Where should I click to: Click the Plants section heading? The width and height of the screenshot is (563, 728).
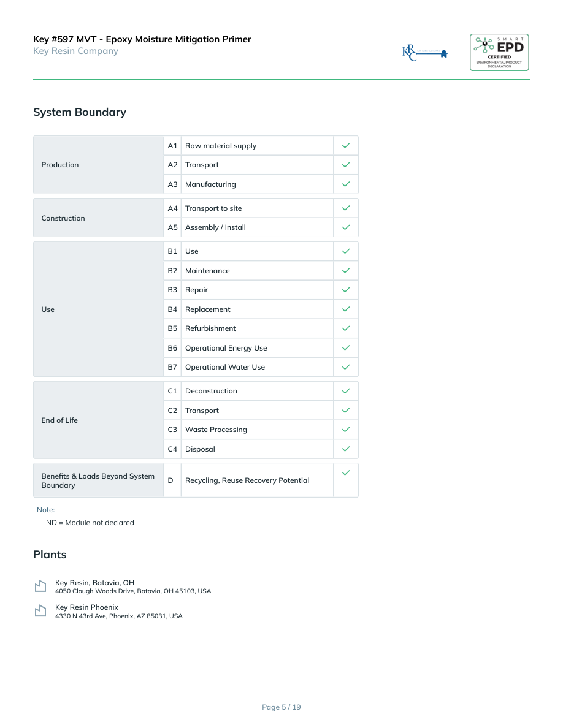coord(50,555)
